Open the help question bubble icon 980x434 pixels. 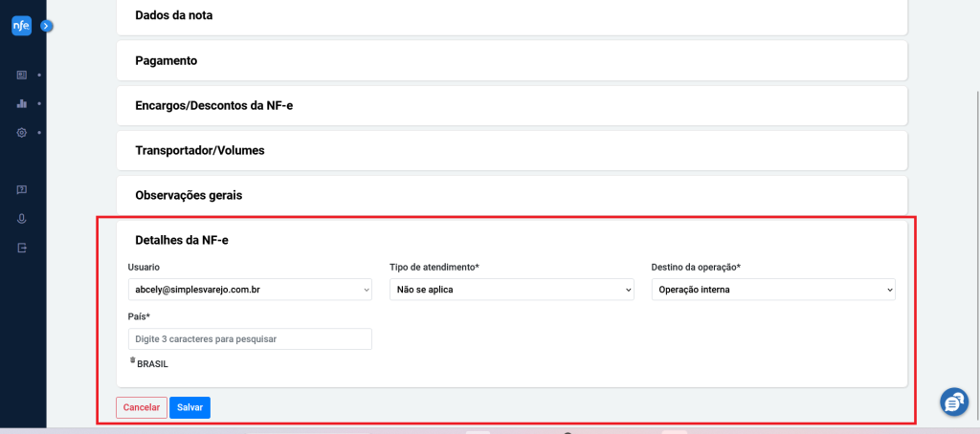click(x=22, y=190)
